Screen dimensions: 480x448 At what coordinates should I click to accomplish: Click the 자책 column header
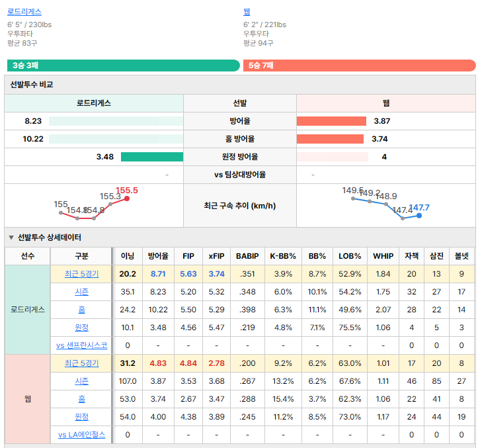[x=411, y=256]
